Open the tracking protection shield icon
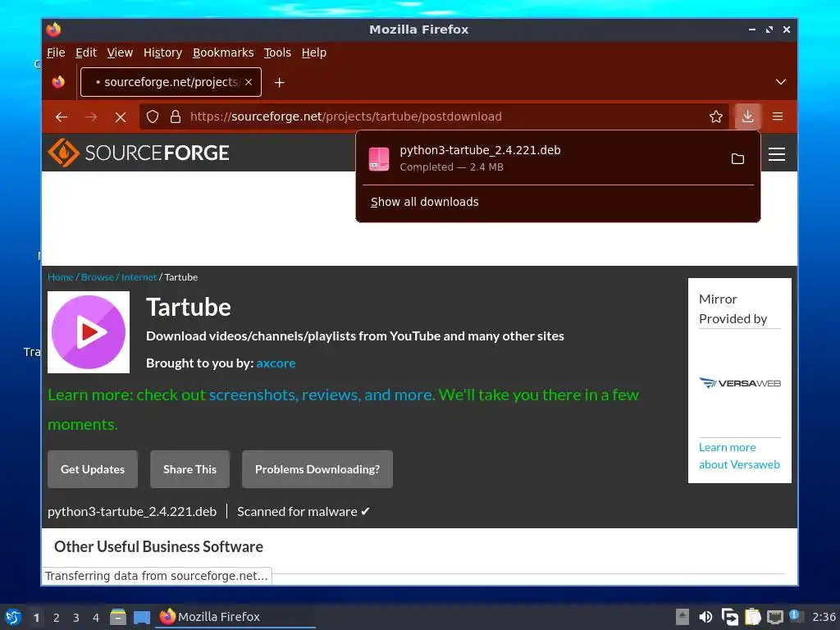 point(153,116)
